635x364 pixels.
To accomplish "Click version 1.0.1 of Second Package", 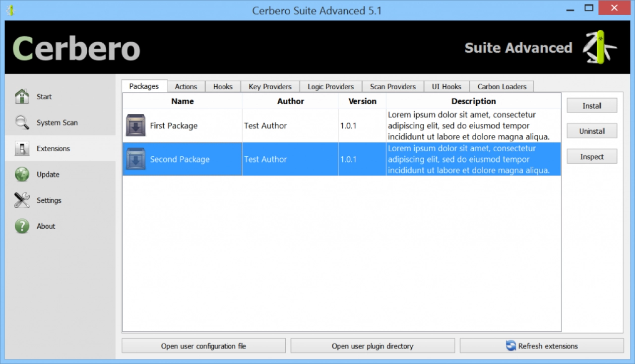I will 348,159.
